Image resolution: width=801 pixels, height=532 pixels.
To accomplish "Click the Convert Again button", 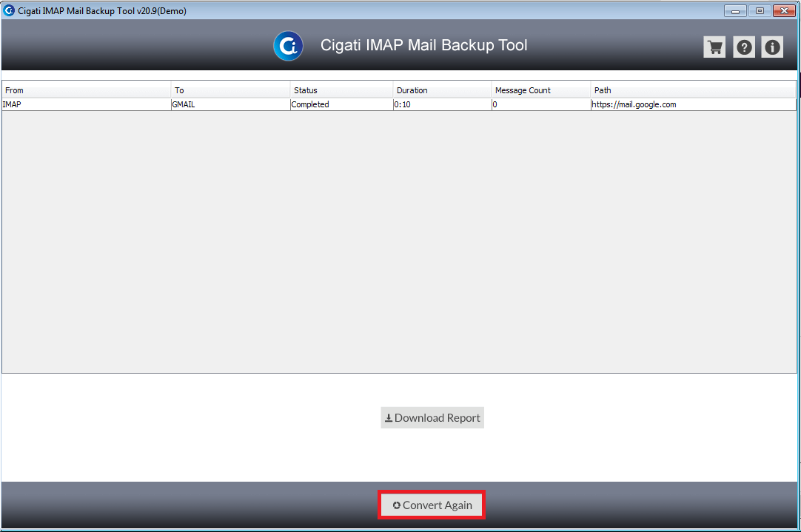I will (x=432, y=505).
